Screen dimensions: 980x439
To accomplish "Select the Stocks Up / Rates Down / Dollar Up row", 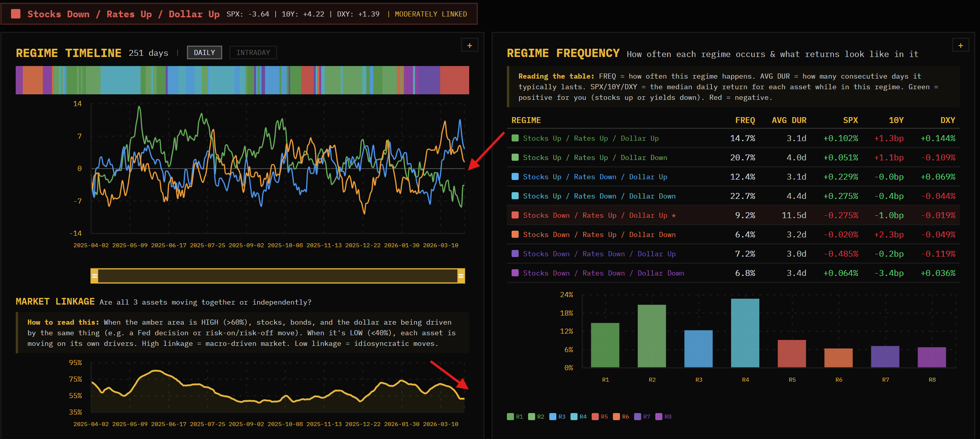I will tap(733, 177).
